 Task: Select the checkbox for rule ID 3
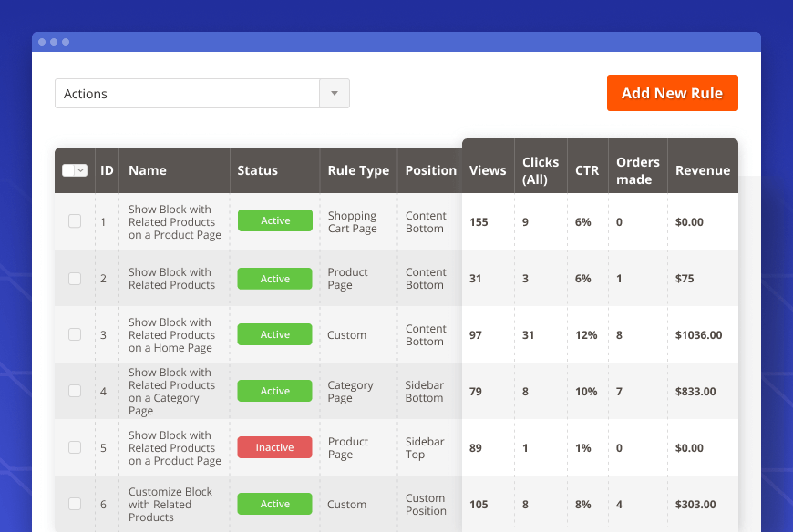75,334
